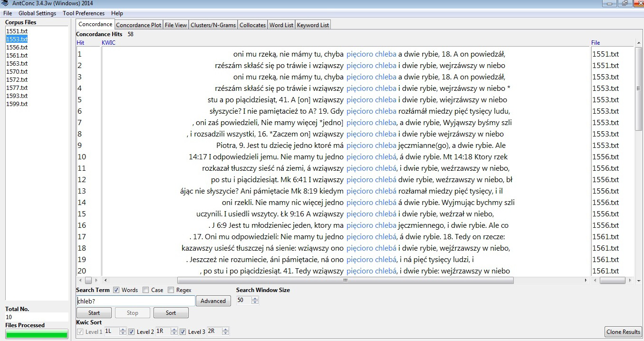The image size is (644, 341).
Task: Click the Search Window Size field
Action: (x=243, y=300)
